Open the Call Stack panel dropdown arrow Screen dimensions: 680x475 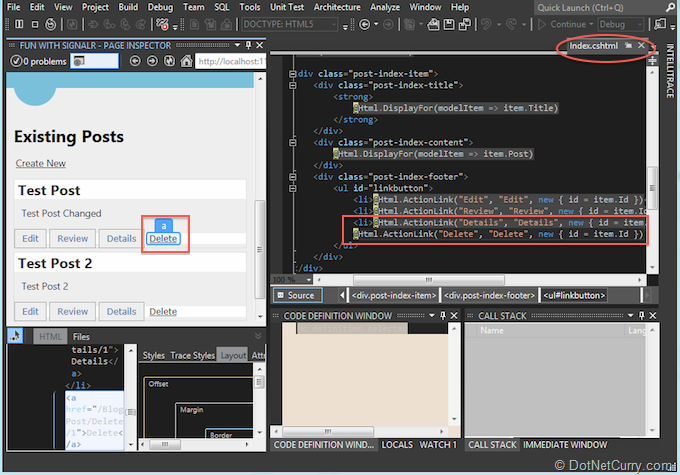[x=631, y=316]
